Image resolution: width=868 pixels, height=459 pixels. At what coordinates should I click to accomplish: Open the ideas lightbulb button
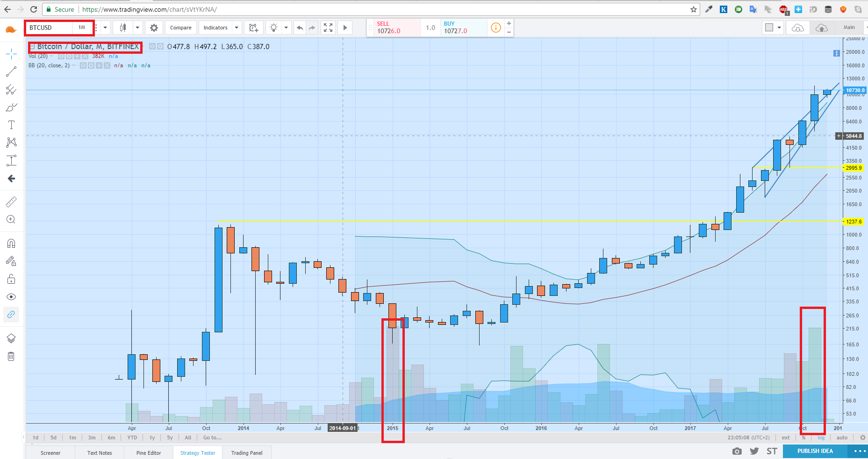[x=274, y=28]
